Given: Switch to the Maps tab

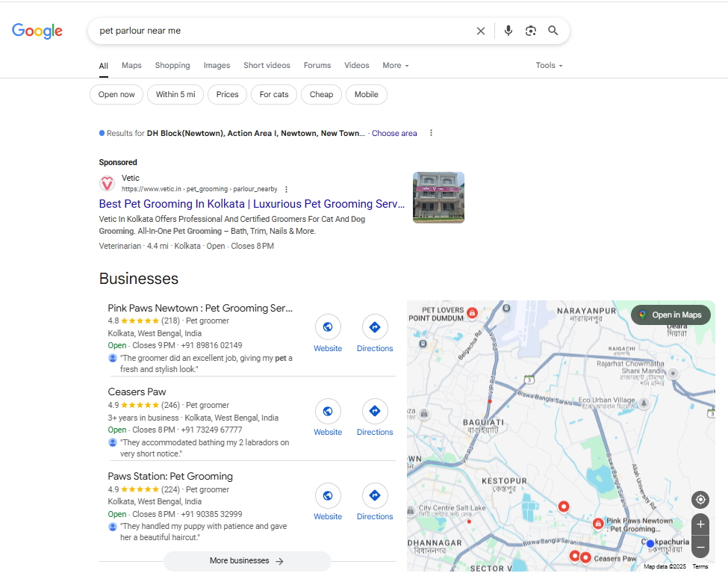Looking at the screenshot, I should [131, 66].
